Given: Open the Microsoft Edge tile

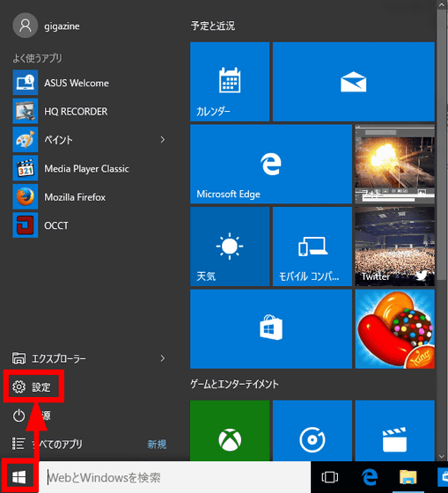Looking at the screenshot, I should [x=271, y=164].
